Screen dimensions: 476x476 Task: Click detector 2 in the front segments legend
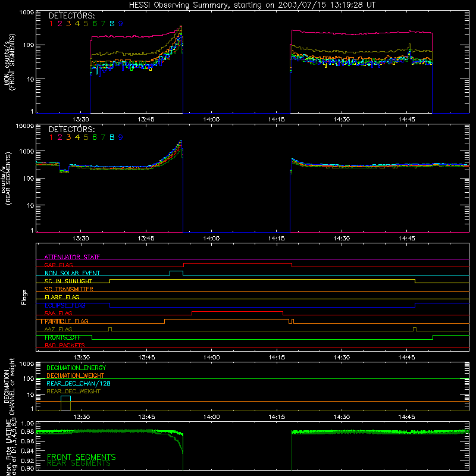[x=60, y=24]
